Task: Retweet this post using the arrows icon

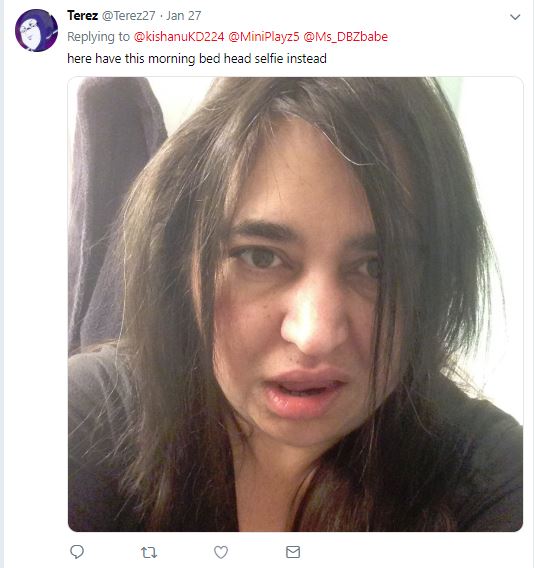Action: tap(149, 552)
